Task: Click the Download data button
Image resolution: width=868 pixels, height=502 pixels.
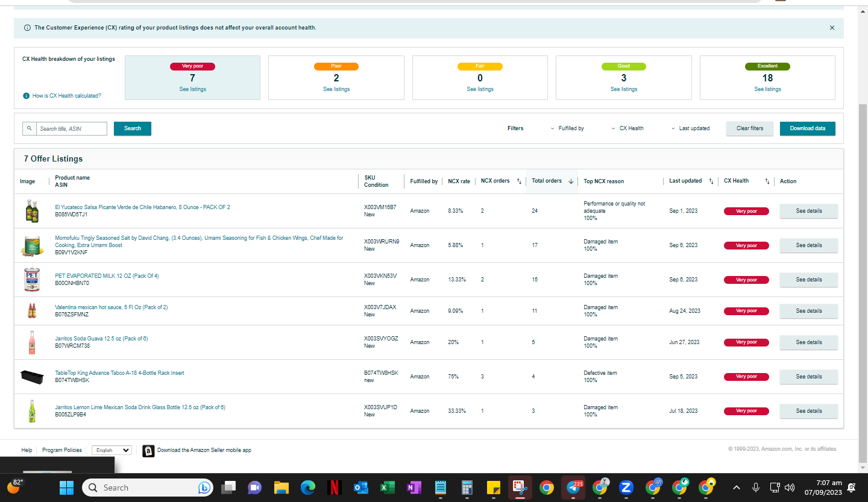Action: pos(808,128)
